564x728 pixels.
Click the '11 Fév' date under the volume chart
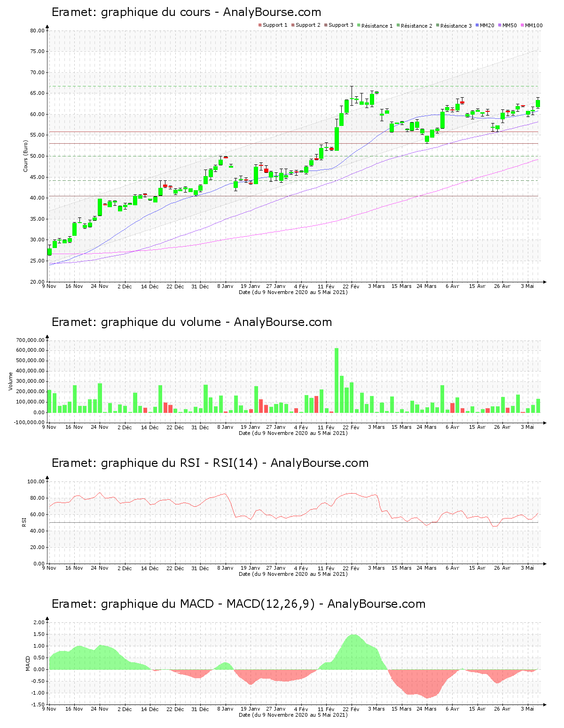click(x=326, y=427)
